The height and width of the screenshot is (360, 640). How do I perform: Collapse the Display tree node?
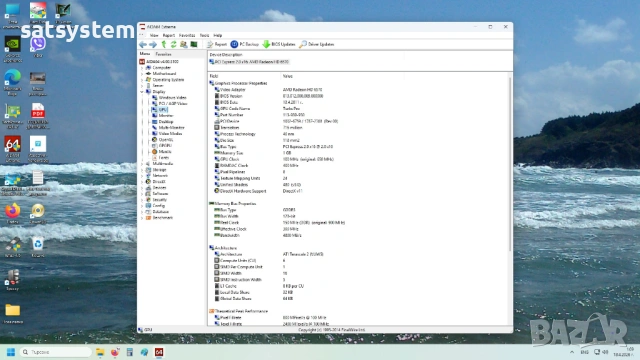tap(142, 92)
